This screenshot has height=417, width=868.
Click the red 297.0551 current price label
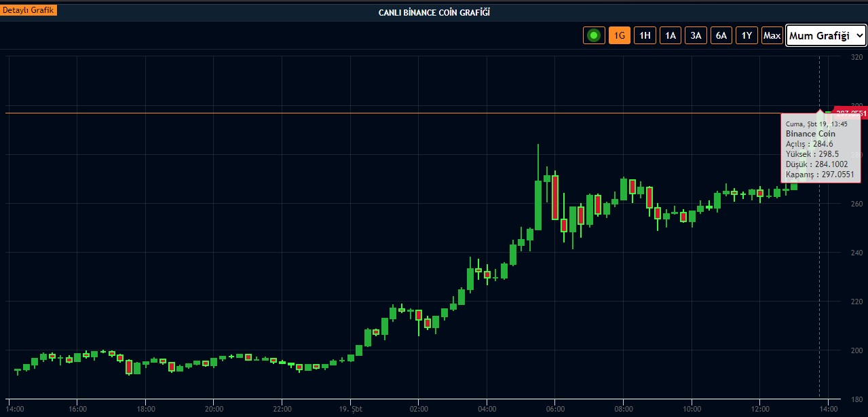[x=850, y=113]
